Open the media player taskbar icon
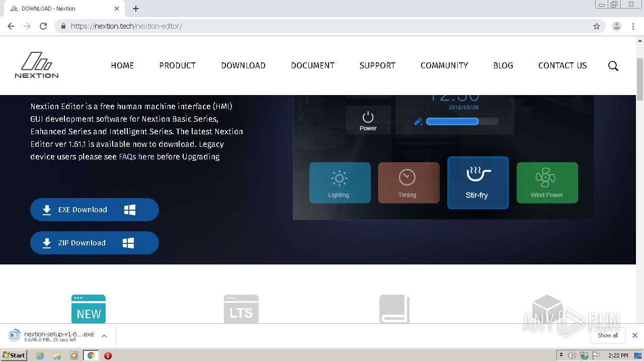Image resolution: width=644 pixels, height=362 pixels. tap(74, 355)
